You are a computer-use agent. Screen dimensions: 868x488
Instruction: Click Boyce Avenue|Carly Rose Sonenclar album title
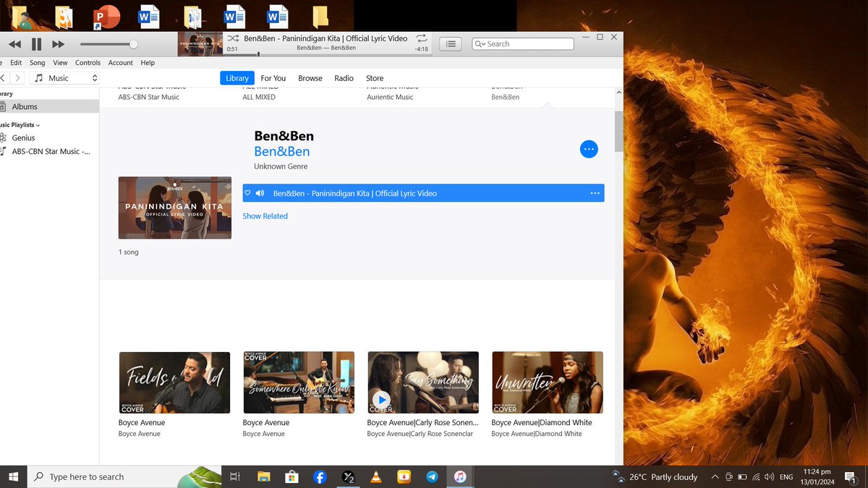tap(422, 422)
